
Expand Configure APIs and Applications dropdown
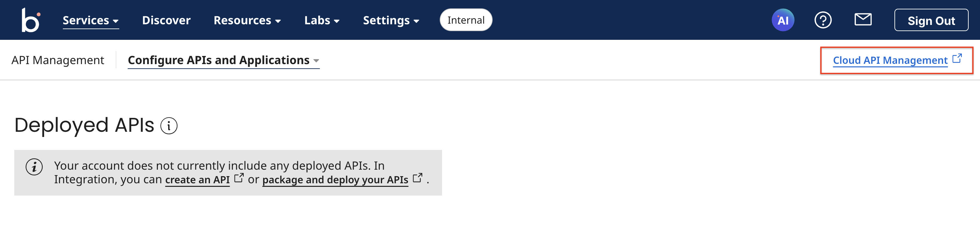tap(223, 61)
